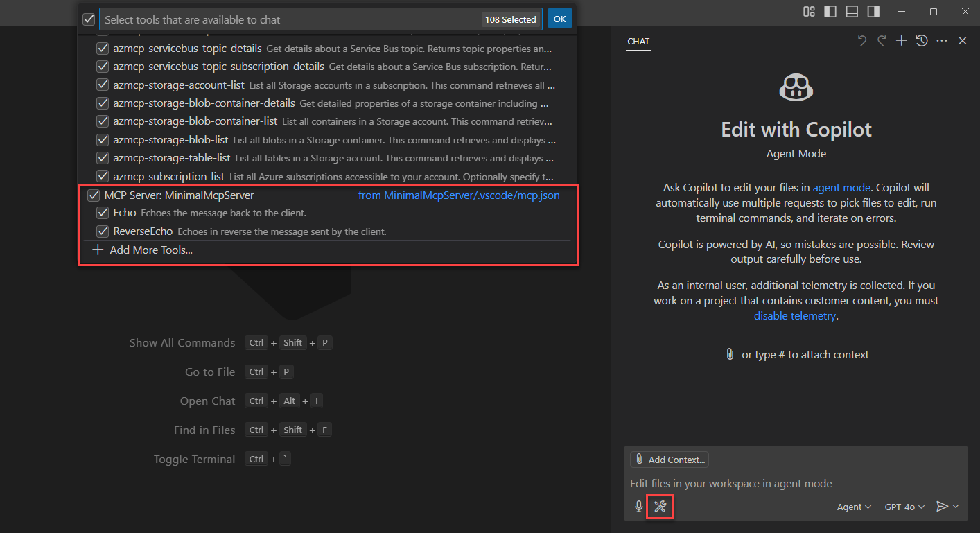Screen dimensions: 980x533
Task: Click Toggle Terminal label
Action: tap(194, 459)
